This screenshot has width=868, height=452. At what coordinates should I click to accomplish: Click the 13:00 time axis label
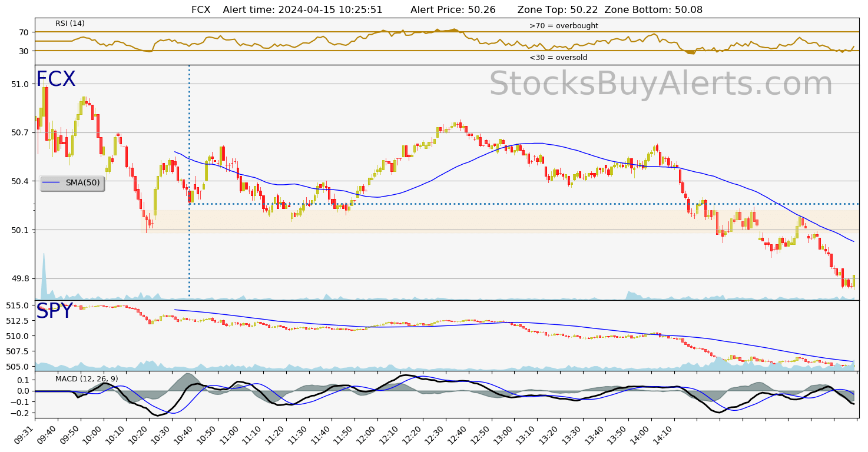tap(503, 434)
